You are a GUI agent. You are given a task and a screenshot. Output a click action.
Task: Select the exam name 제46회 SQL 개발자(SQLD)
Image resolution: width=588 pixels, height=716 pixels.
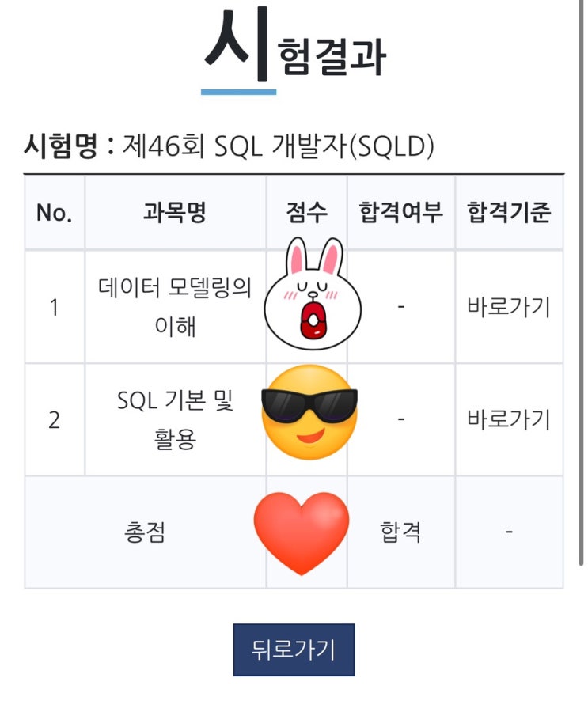coord(279,146)
